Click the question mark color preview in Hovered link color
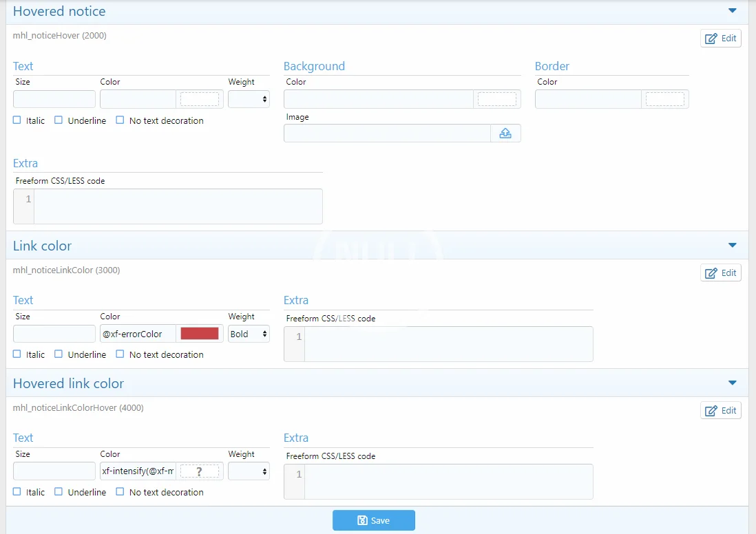The image size is (756, 534). [199, 471]
